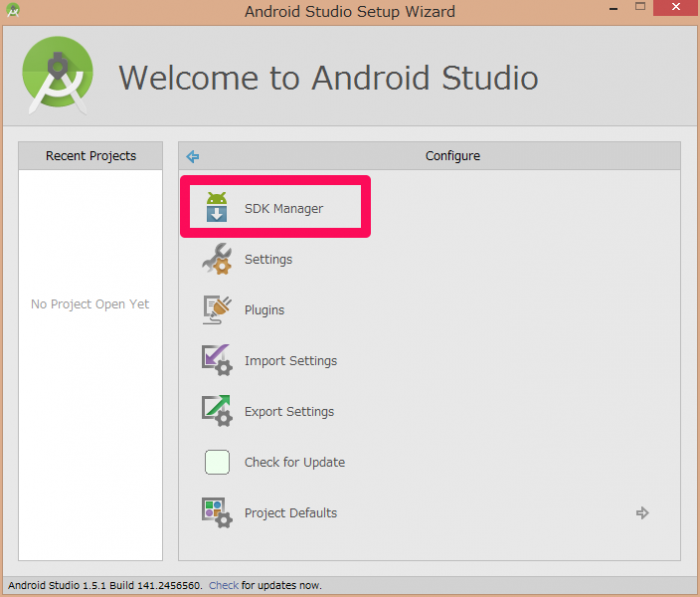The width and height of the screenshot is (700, 597).
Task: Click the Configure panel title
Action: (453, 156)
